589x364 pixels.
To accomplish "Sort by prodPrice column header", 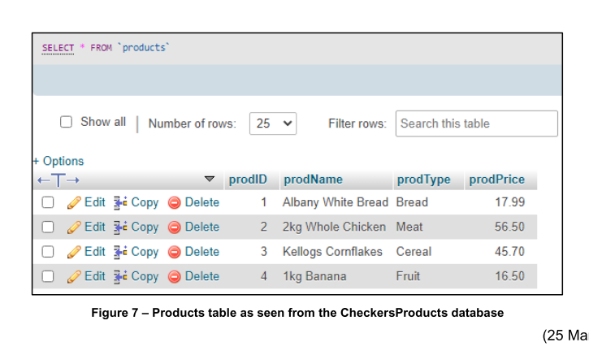I will (x=496, y=180).
